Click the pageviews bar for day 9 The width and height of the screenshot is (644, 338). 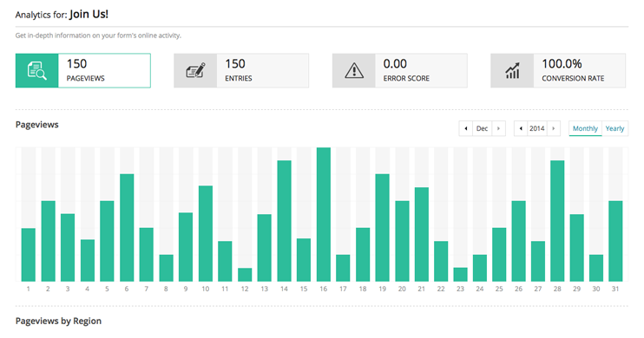point(186,247)
